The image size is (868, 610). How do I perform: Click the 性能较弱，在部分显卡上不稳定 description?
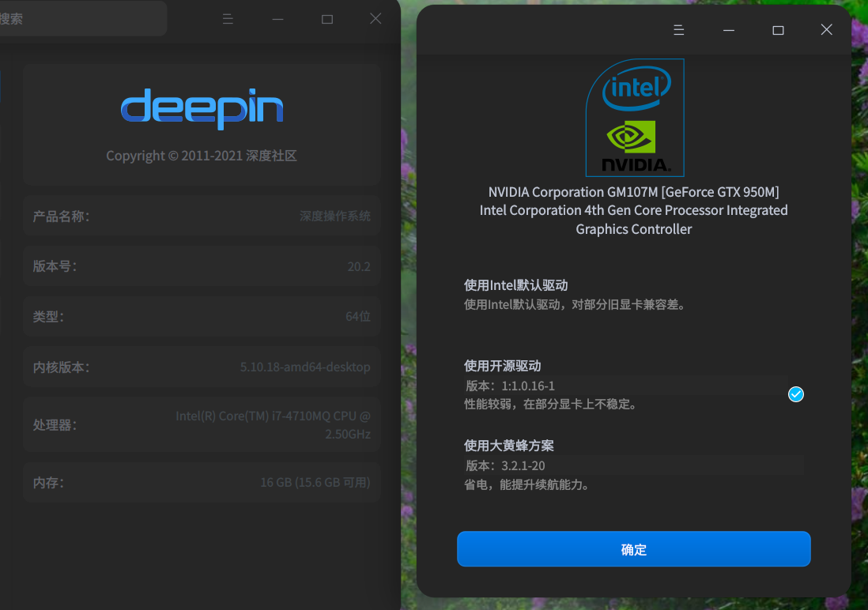tap(550, 404)
